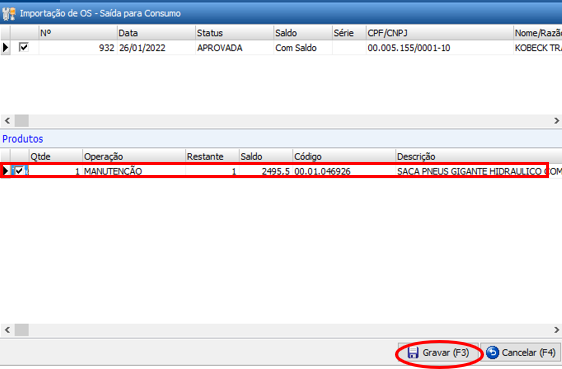The width and height of the screenshot is (562, 369).
Task: Click left arrow of products horizontal scrollbar
Action: [7, 330]
